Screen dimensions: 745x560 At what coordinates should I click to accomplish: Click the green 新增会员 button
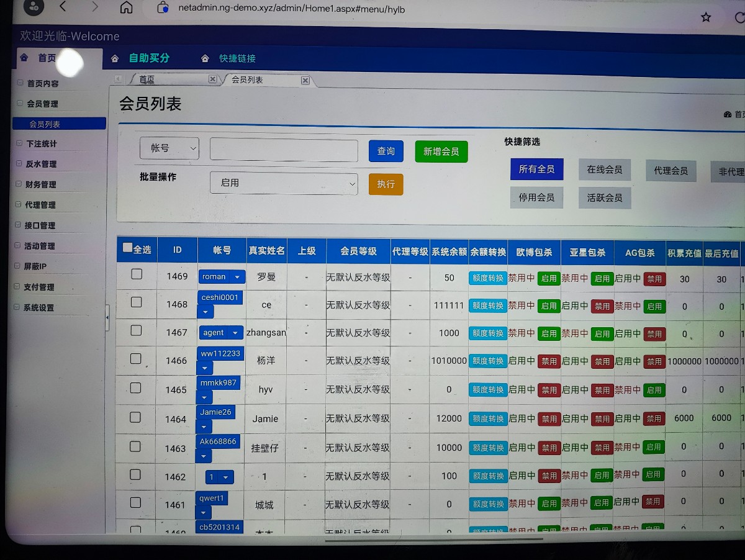(441, 151)
